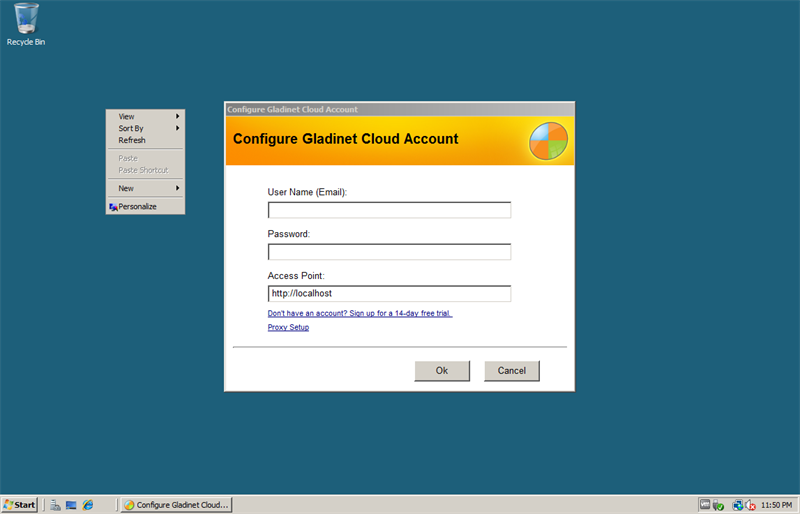800x514 pixels.
Task: Select the Configure Gladinet Cloud taskbar button
Action: (x=177, y=505)
